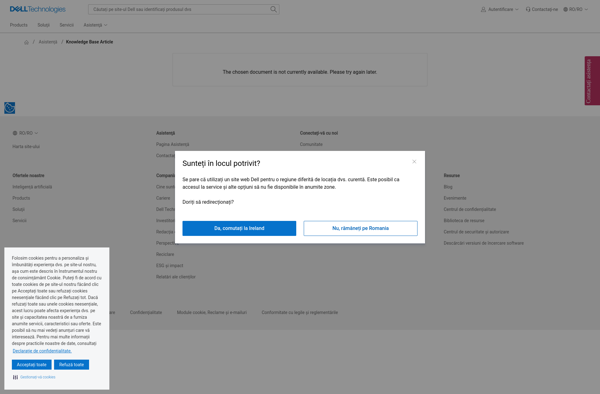Viewport: 600px width, 394px height.
Task: Open Module cookie, Reclame și e-mailuri
Action: tap(212, 313)
